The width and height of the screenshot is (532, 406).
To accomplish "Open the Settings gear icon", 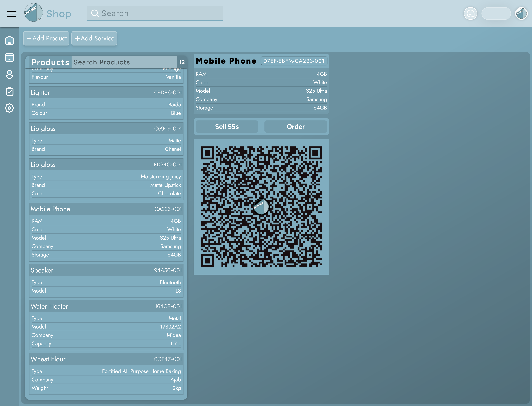I will [9, 108].
